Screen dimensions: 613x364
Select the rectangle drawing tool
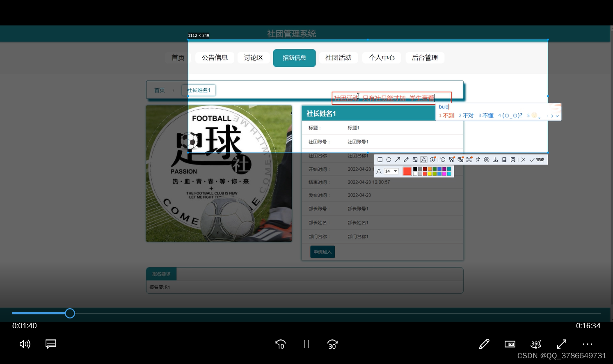click(380, 160)
